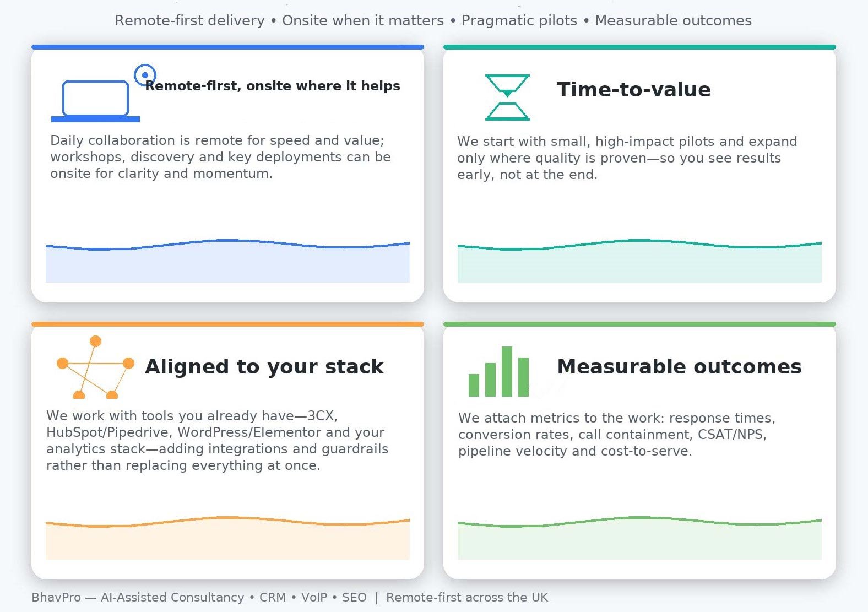Click the teal hourglass icon
Image resolution: width=868 pixels, height=612 pixels.
coord(507,97)
